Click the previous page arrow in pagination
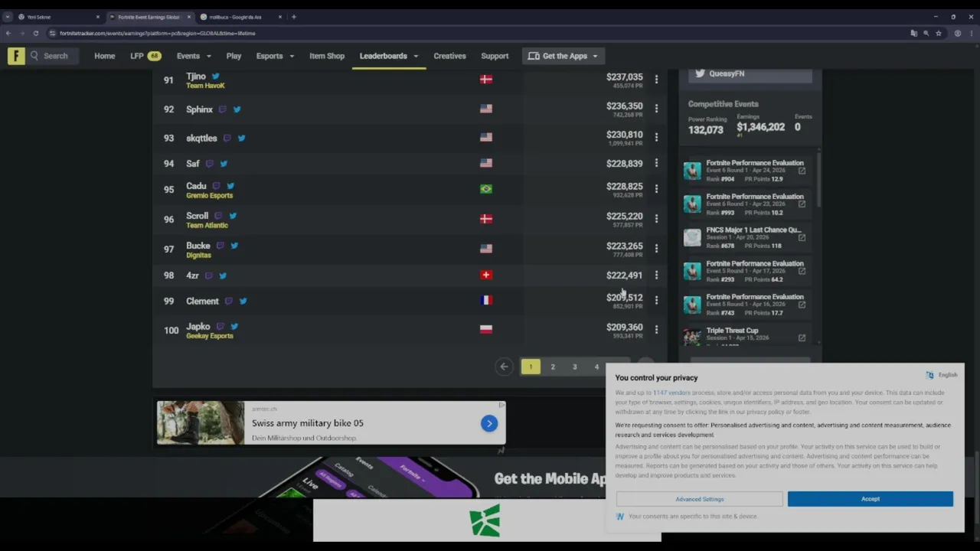This screenshot has height=551, width=980. pyautogui.click(x=504, y=367)
